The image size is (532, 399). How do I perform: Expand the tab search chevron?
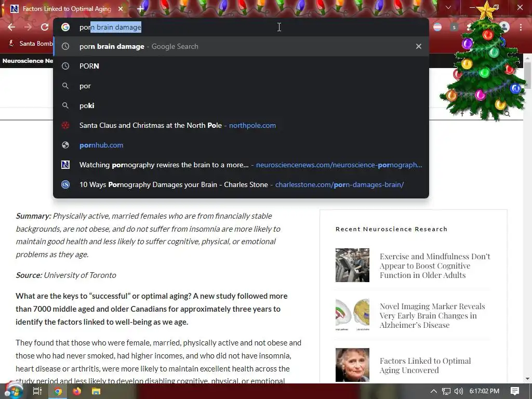tap(448, 7)
